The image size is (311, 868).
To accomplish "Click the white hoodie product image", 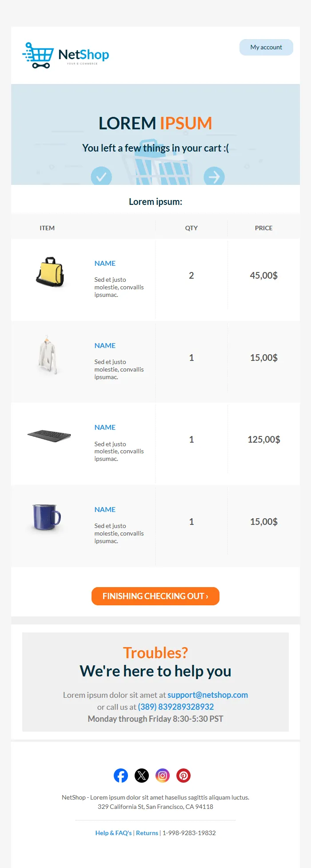I will (x=48, y=355).
